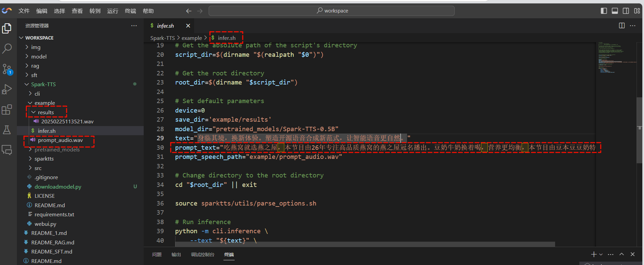Expand the img folder
Viewport: 644px width, 265px height.
(x=80, y=47)
